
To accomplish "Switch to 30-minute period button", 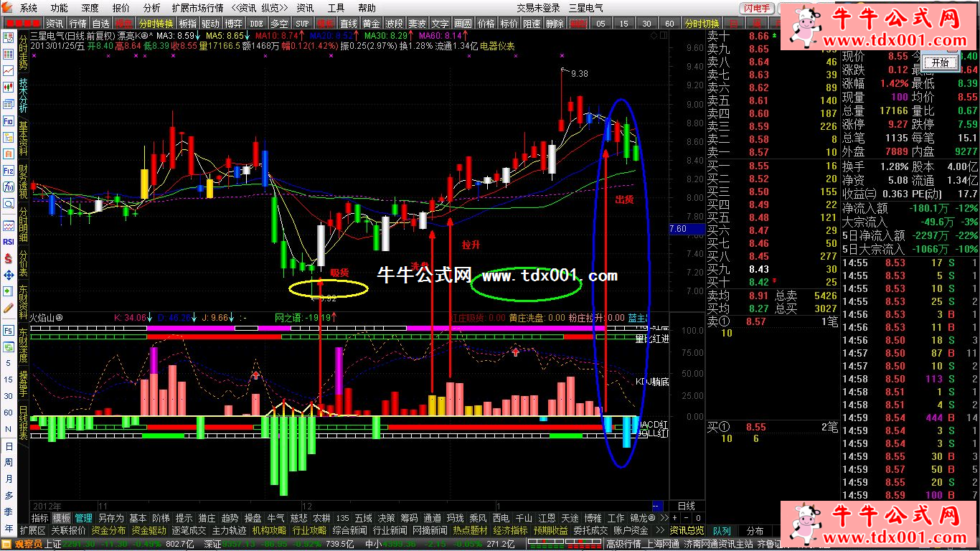I will click(646, 24).
